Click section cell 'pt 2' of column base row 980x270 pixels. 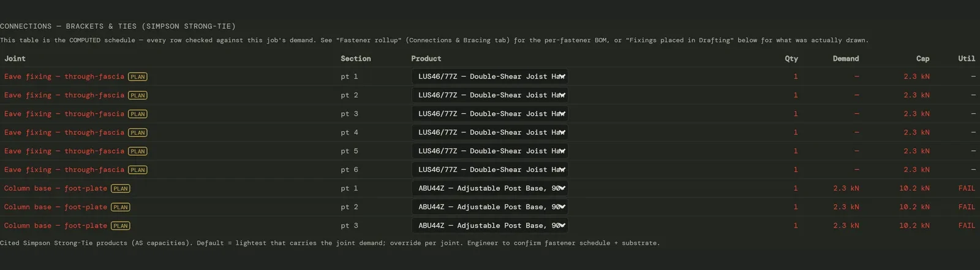click(x=349, y=207)
